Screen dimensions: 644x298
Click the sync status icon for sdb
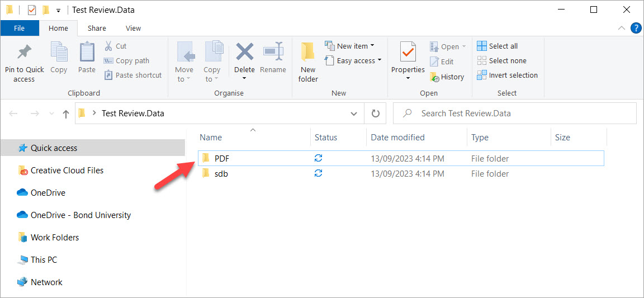click(x=318, y=173)
